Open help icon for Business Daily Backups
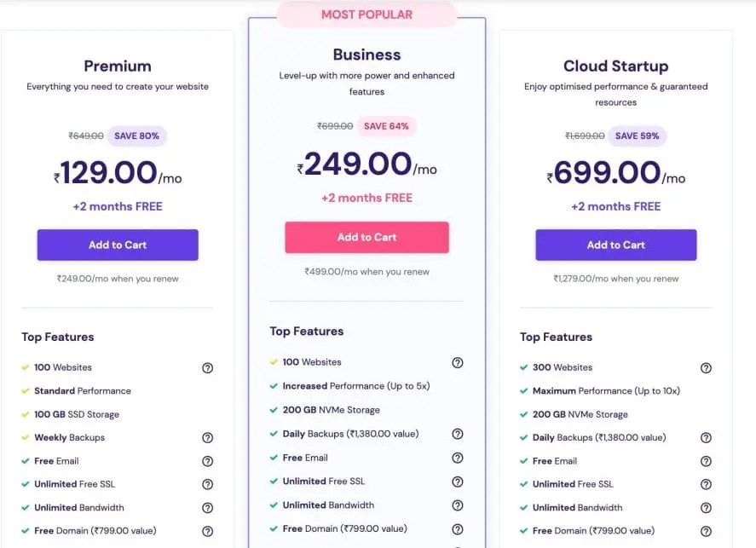Image resolution: width=756 pixels, height=548 pixels. pyautogui.click(x=458, y=434)
